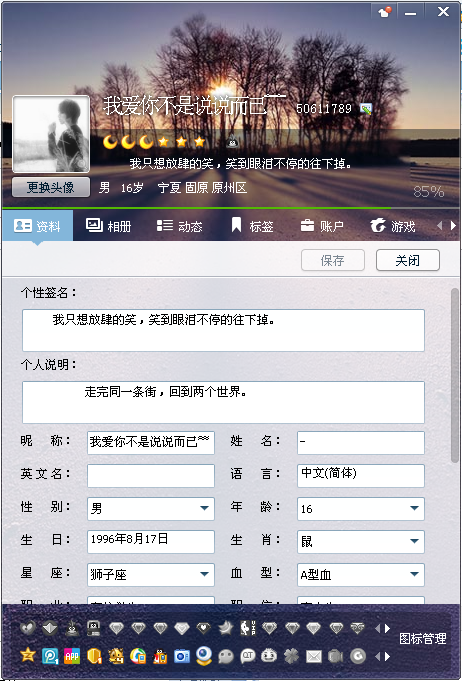Click the 保存 save button

coord(333,260)
